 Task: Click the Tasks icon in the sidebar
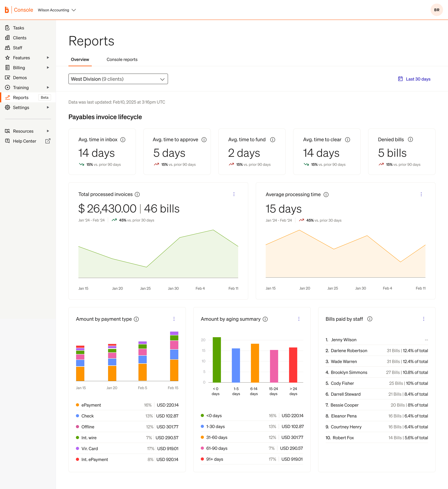7,28
